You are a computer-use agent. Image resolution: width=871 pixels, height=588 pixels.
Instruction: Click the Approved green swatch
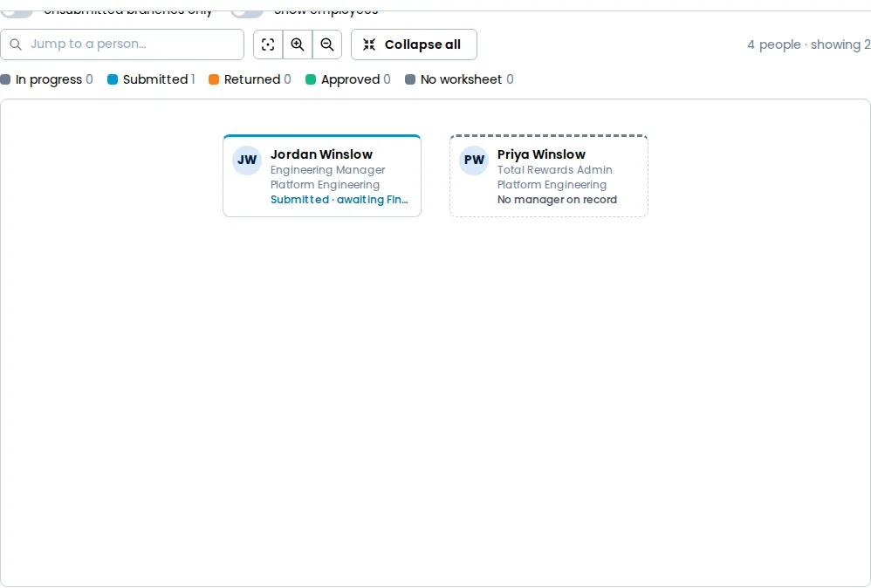coord(311,79)
